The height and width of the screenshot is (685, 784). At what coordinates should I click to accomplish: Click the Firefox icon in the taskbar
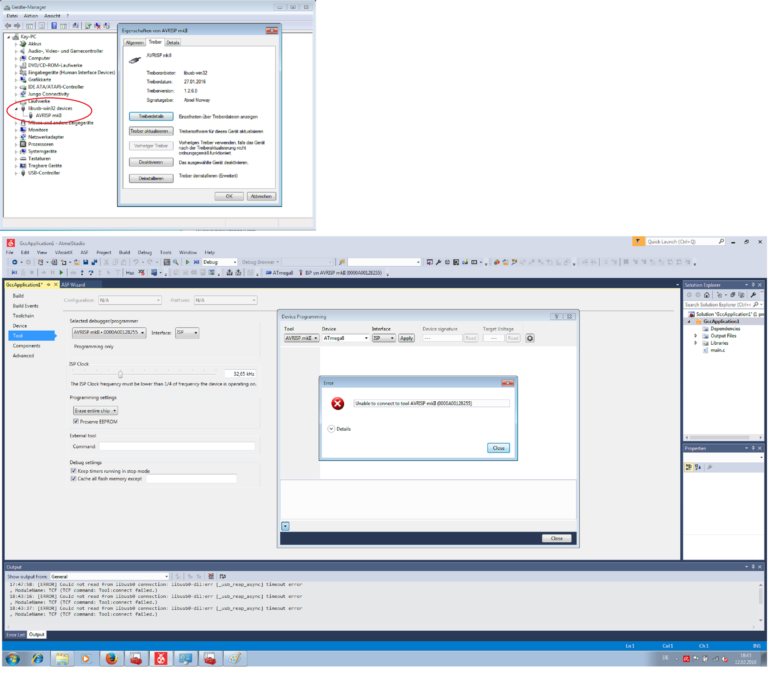(x=111, y=659)
